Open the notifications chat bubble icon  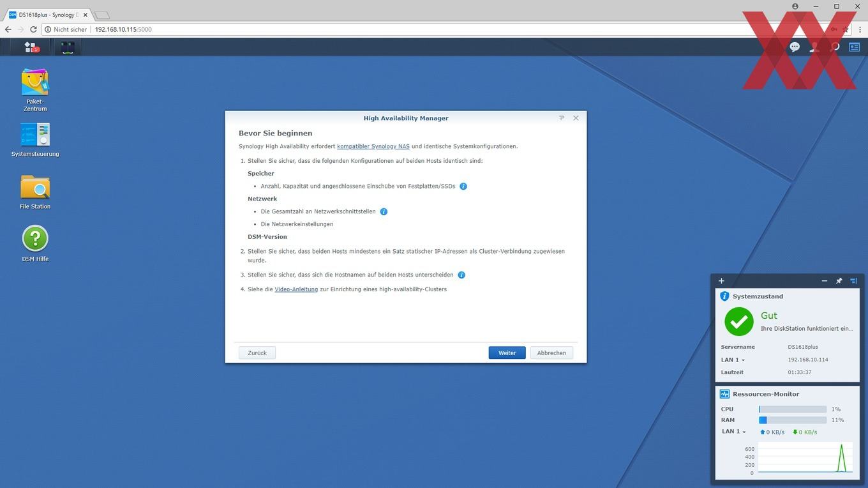[x=795, y=47]
